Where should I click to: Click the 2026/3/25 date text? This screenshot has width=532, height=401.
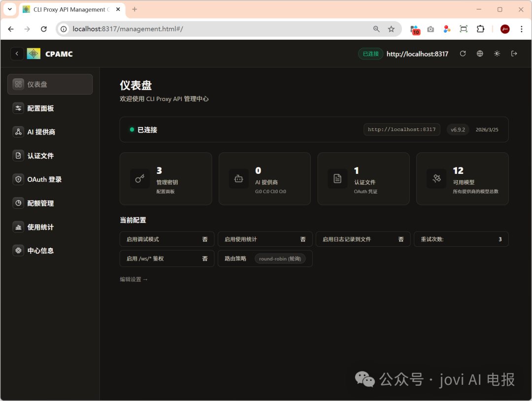487,130
